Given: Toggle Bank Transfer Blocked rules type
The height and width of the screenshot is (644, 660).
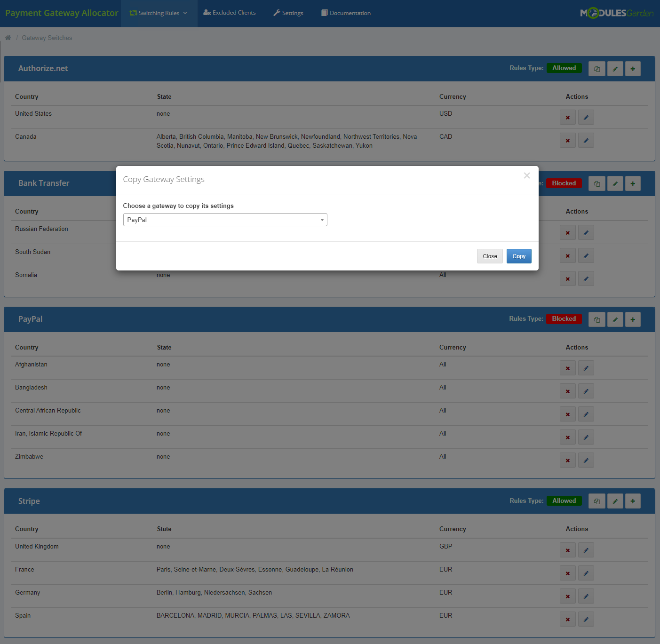Looking at the screenshot, I should pyautogui.click(x=564, y=183).
